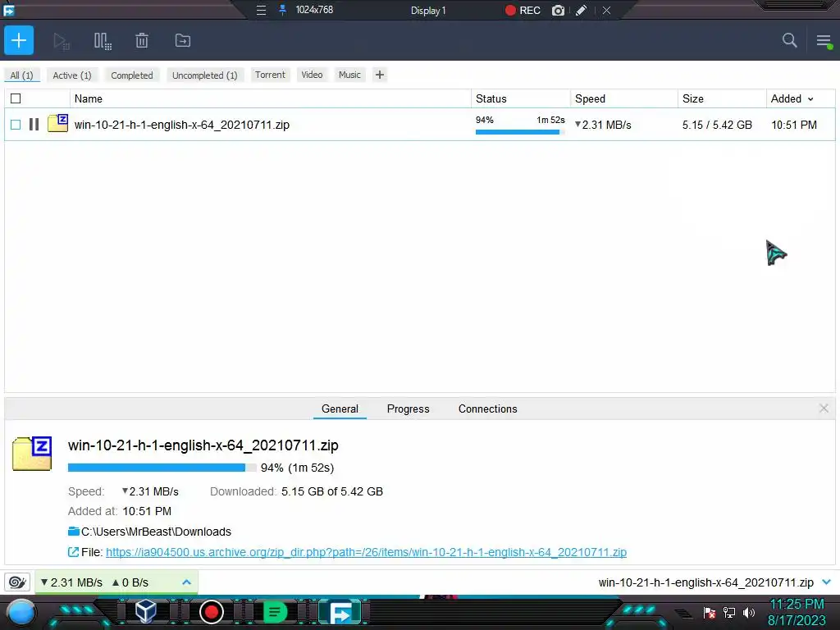
Task: Click the recorder menu lines icon
Action: click(x=261, y=10)
